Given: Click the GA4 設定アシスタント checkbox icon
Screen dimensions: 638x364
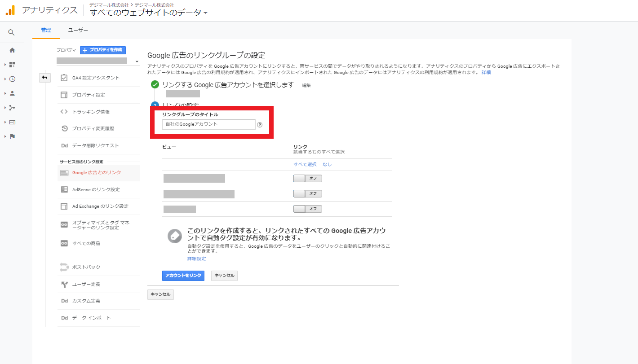Looking at the screenshot, I should (64, 78).
